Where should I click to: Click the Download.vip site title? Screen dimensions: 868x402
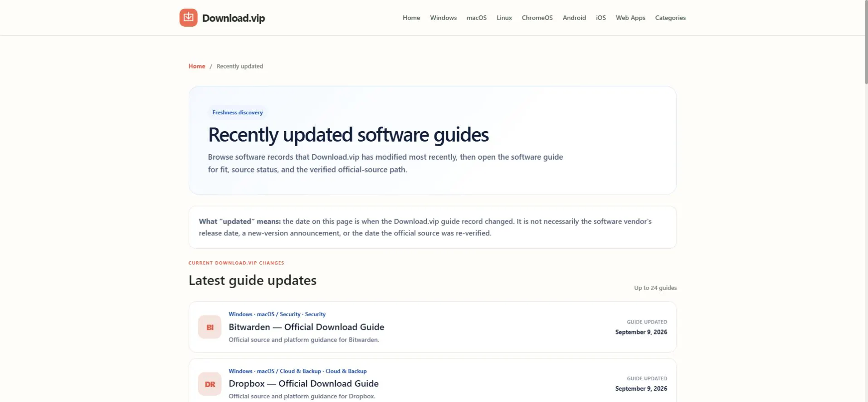tap(234, 18)
